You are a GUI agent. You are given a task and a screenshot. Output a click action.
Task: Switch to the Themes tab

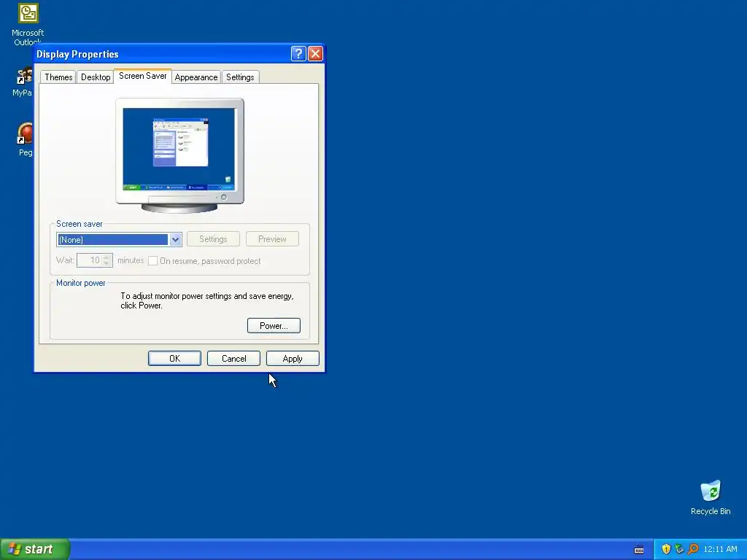pyautogui.click(x=58, y=77)
